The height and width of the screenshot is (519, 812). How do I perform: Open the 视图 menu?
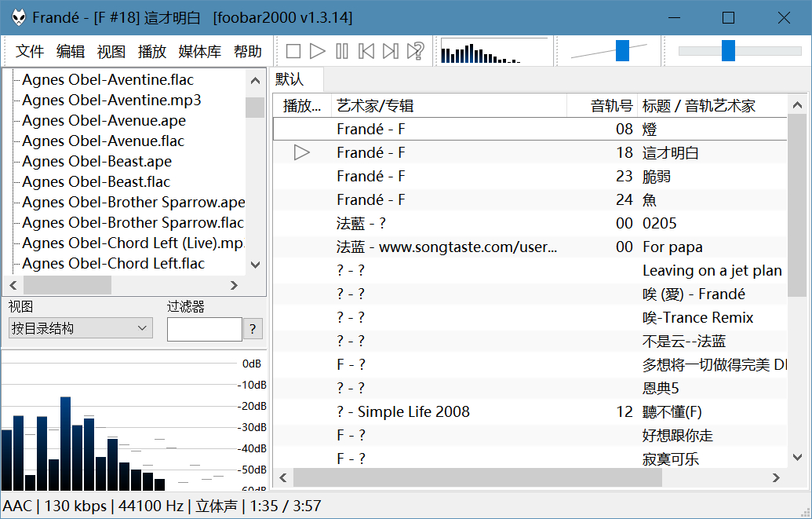[111, 51]
